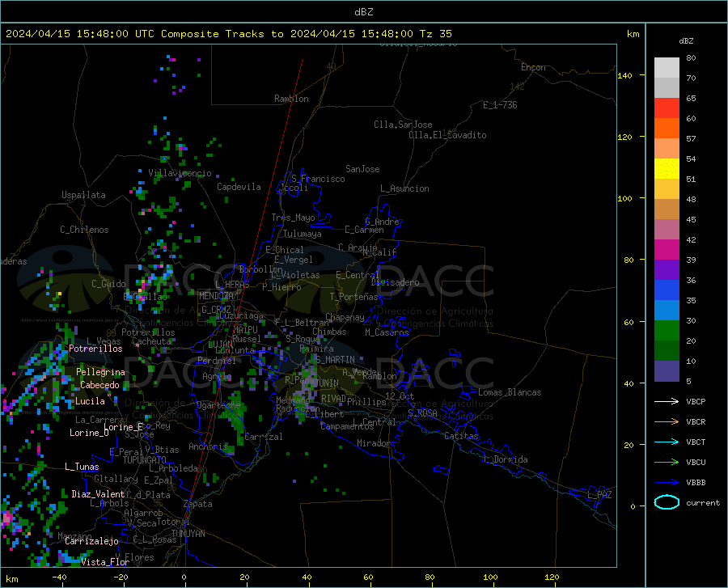Select the brown 45 dBZ color swatch

click(667, 209)
